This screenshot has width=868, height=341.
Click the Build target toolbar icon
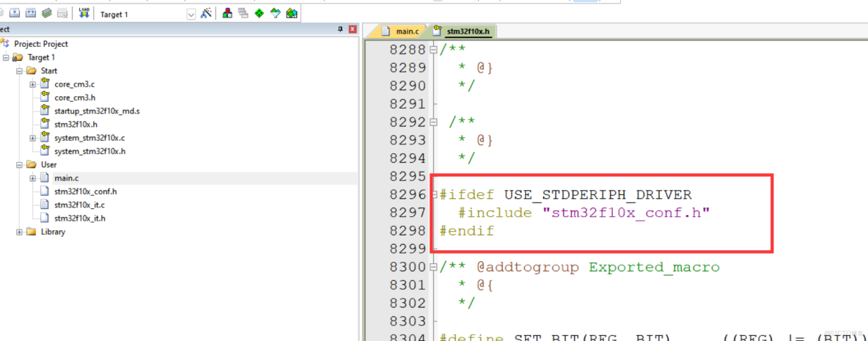15,13
